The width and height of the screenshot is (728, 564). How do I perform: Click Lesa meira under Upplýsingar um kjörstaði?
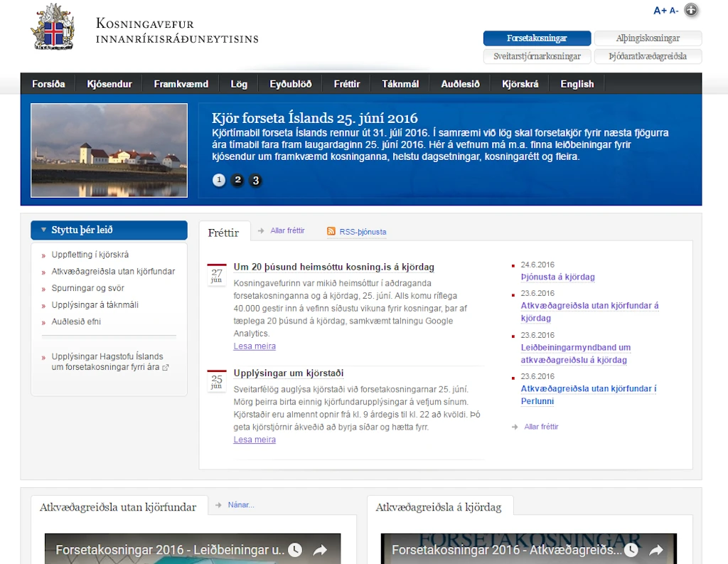[255, 440]
